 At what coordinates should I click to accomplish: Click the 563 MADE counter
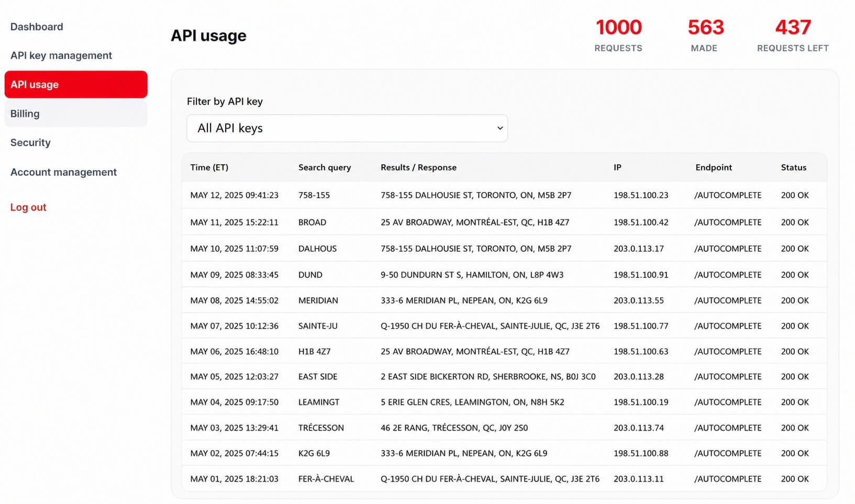(705, 35)
